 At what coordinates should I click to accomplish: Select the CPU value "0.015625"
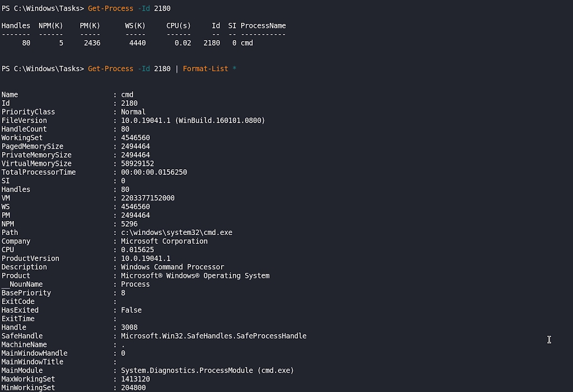pyautogui.click(x=138, y=250)
